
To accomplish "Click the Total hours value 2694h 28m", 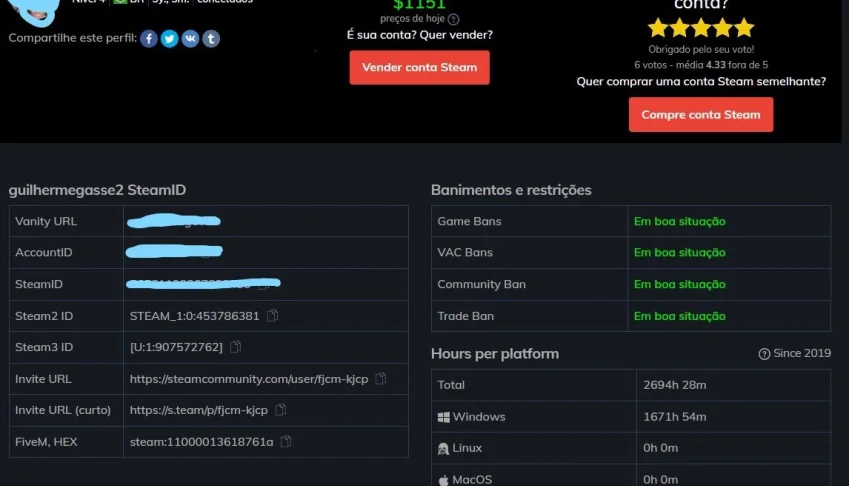I will pyautogui.click(x=675, y=385).
